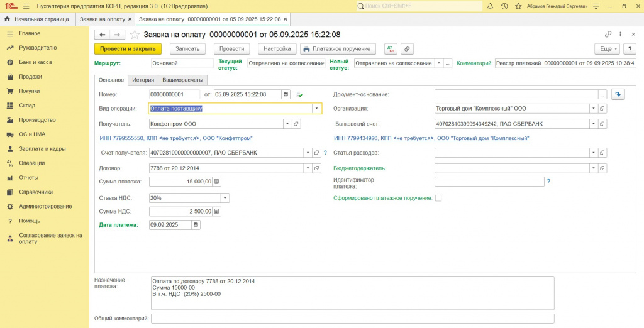Select Основное tab
The height and width of the screenshot is (328, 644).
(111, 80)
